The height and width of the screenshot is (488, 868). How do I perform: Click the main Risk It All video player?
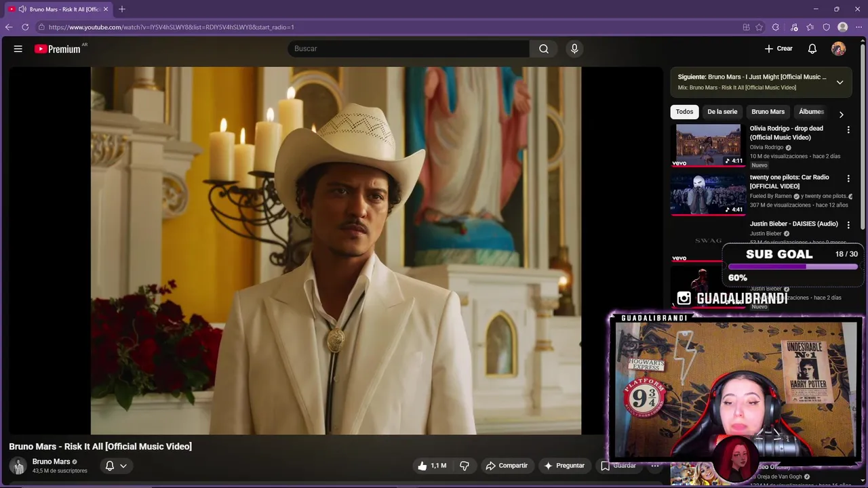tap(336, 250)
